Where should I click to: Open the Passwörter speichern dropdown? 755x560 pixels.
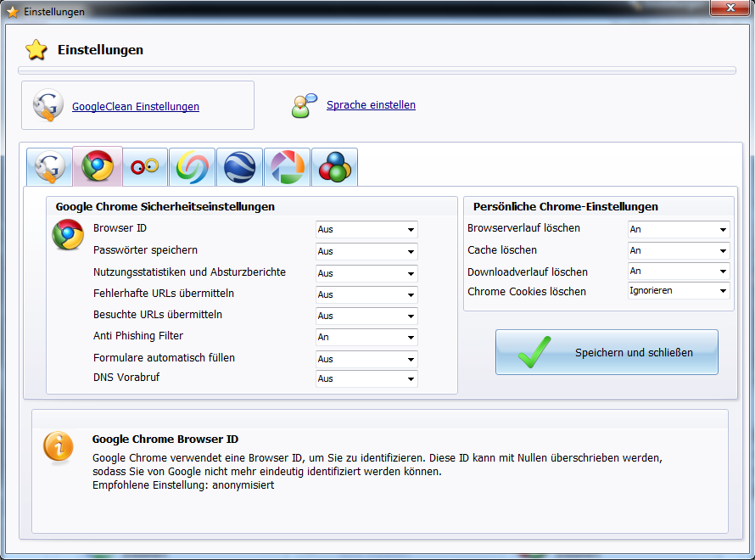tap(366, 251)
